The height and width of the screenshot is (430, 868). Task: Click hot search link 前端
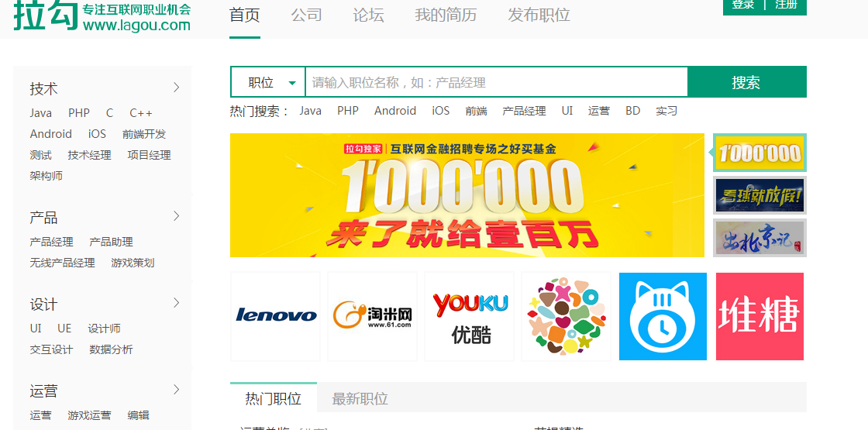476,112
